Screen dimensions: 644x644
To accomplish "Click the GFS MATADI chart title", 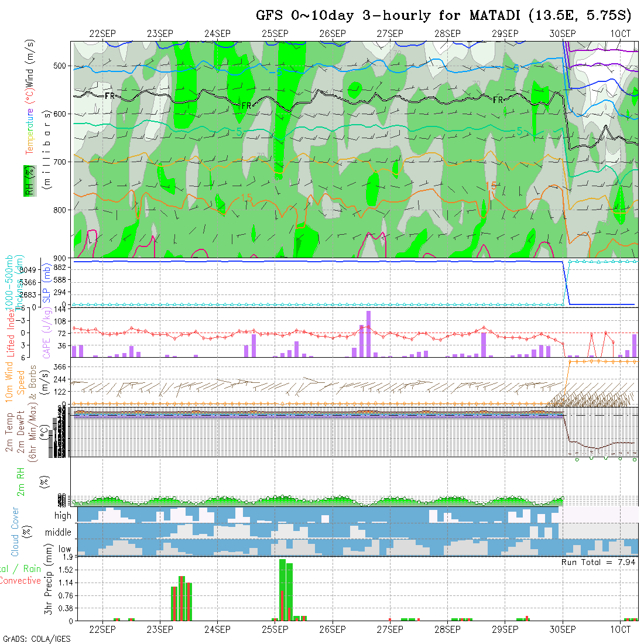I will (443, 15).
